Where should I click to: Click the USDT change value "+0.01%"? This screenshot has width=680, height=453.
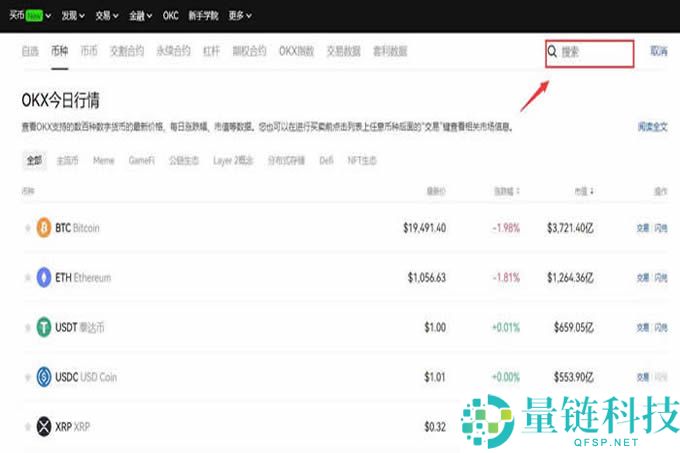(506, 328)
